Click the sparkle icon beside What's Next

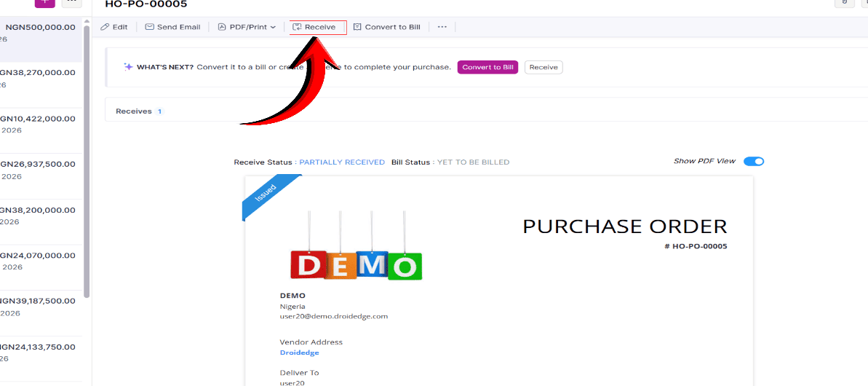[129, 67]
